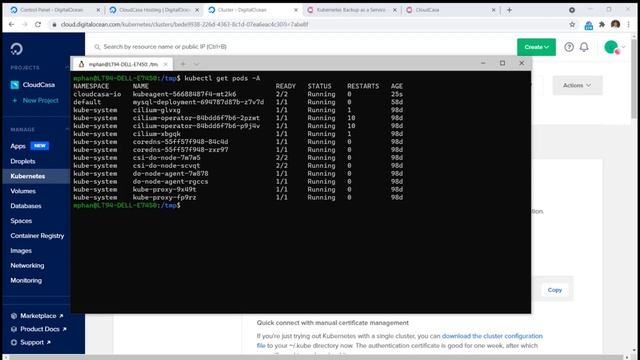Minimize the terminal window
The width and height of the screenshot is (640, 360).
click(x=483, y=63)
